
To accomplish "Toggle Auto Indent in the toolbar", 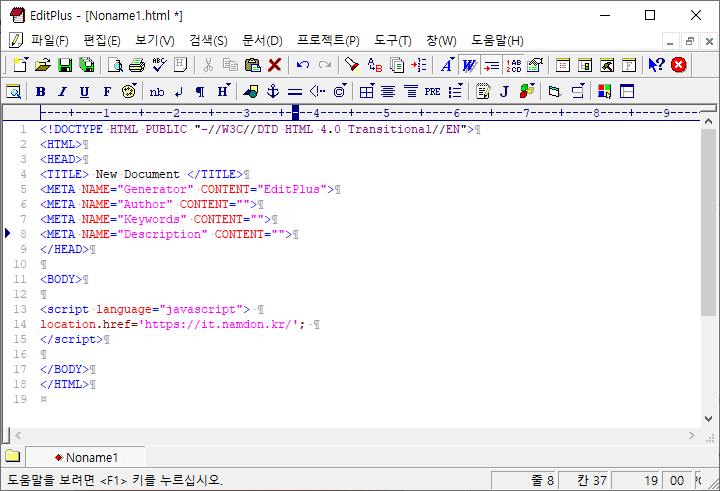I will (491, 65).
